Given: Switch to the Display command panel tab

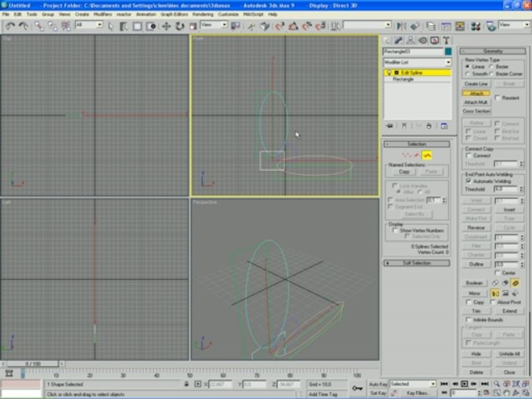Looking at the screenshot, I should (x=434, y=40).
